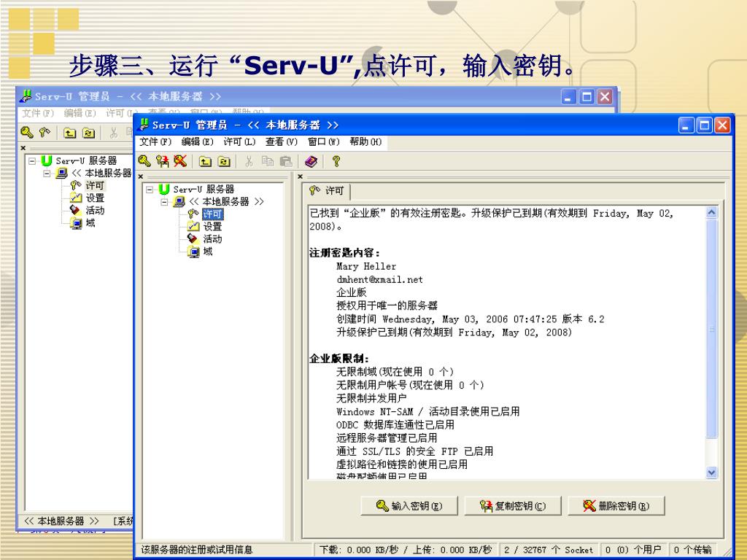Click the delete key toolbar icon with red X
Screen dimensions: 747x560
pyautogui.click(x=180, y=161)
